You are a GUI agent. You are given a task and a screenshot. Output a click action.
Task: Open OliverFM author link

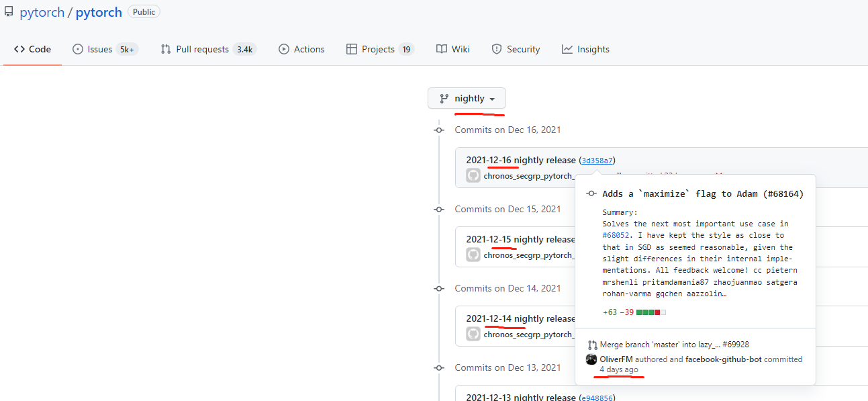(x=616, y=359)
